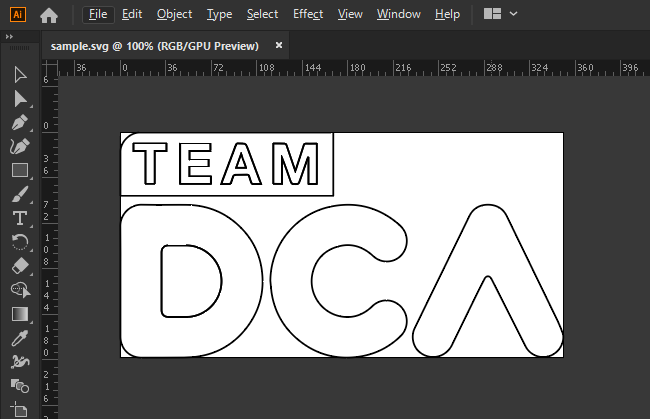Screen dimensions: 650x419
Task: Select the Curvature tool
Action: 20,146
